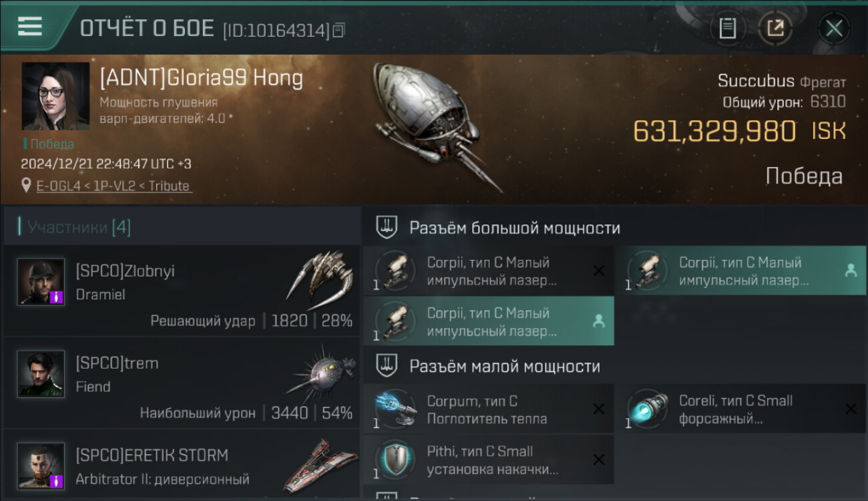The image size is (868, 501).
Task: Open the Pithi shield booster module
Action: [x=488, y=460]
